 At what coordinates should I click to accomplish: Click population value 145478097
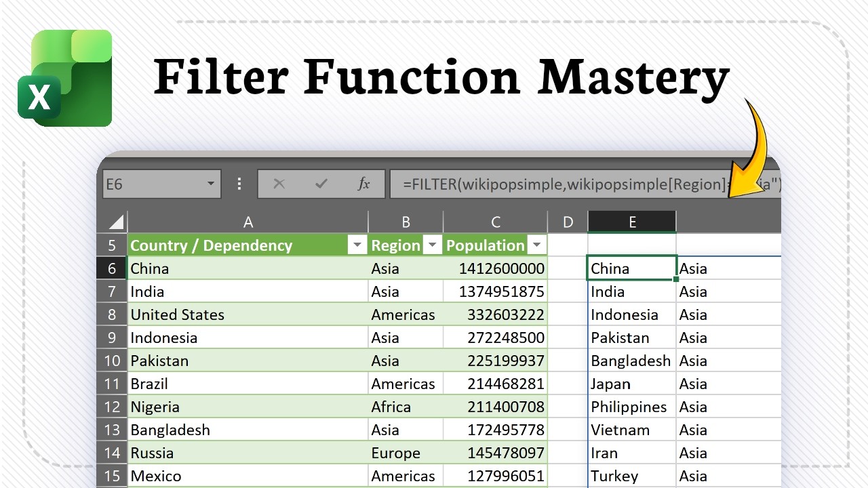coord(496,453)
